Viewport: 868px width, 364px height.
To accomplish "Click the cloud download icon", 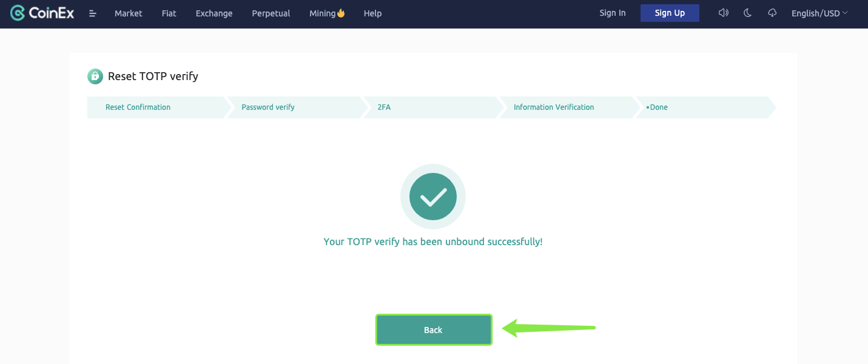I will (x=772, y=13).
